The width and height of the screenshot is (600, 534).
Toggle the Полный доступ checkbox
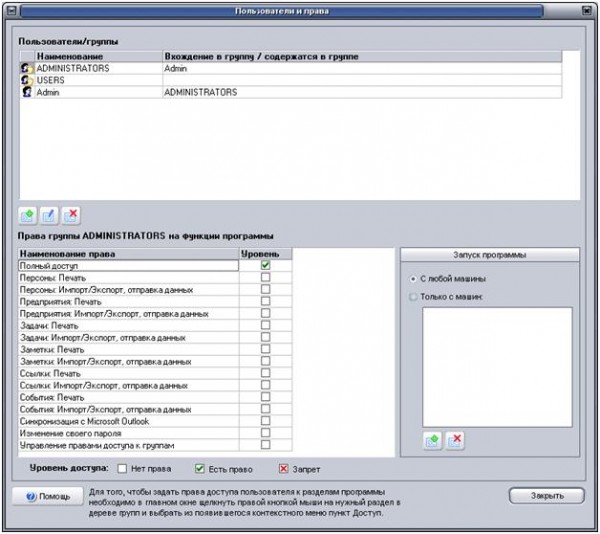pyautogui.click(x=266, y=265)
